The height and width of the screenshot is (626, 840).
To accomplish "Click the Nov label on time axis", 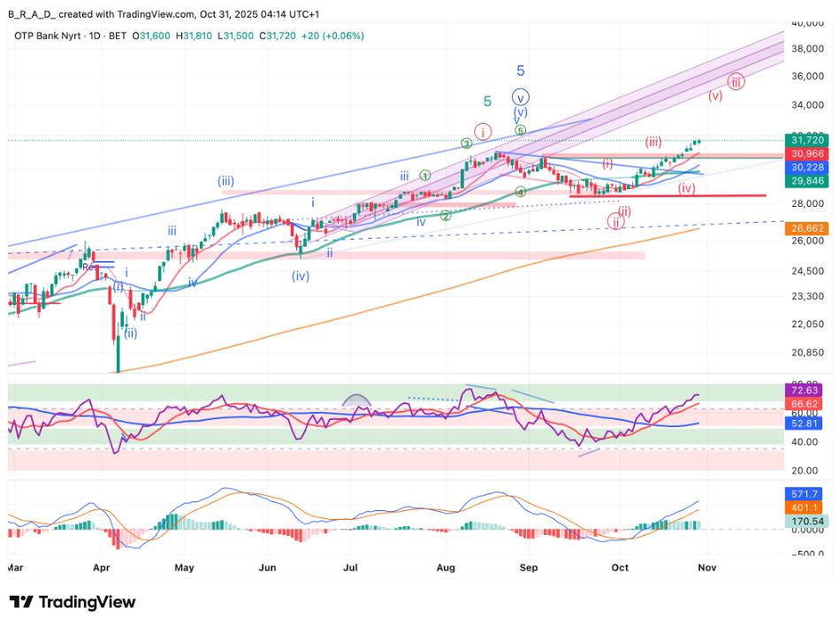I will pos(706,567).
